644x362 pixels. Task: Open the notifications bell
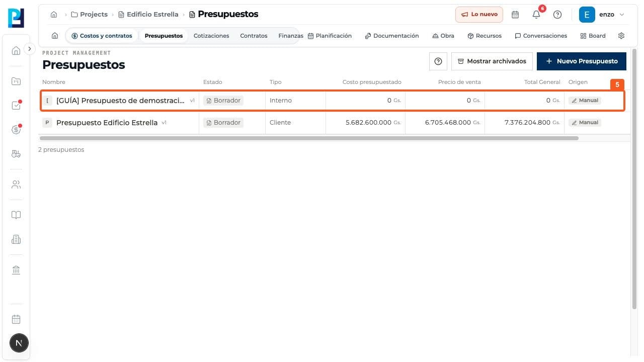(536, 15)
